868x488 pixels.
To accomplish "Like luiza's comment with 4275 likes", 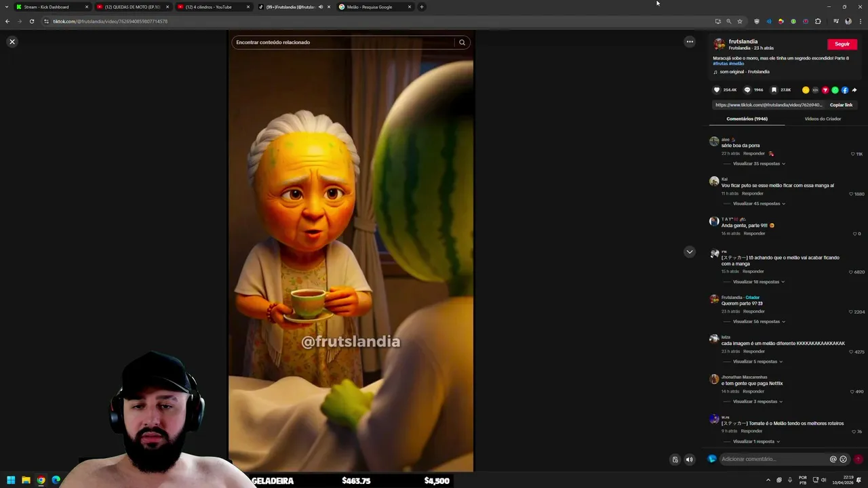I will tap(851, 352).
